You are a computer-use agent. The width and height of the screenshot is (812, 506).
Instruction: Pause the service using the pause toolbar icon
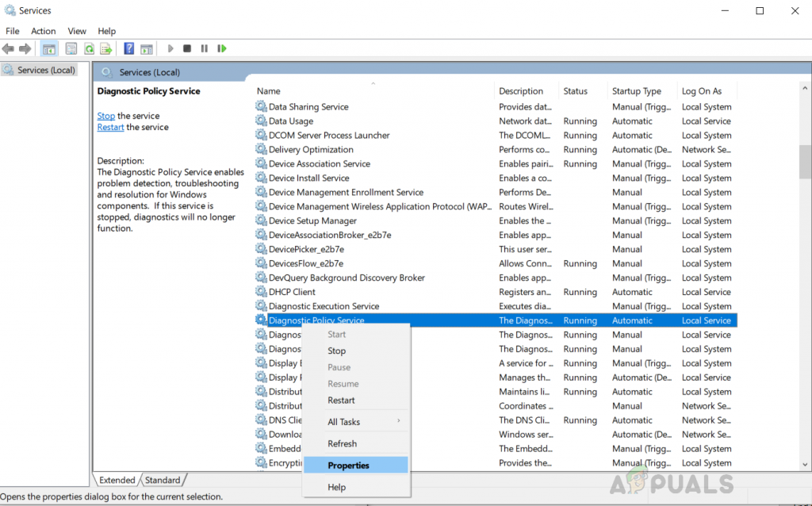click(x=204, y=48)
